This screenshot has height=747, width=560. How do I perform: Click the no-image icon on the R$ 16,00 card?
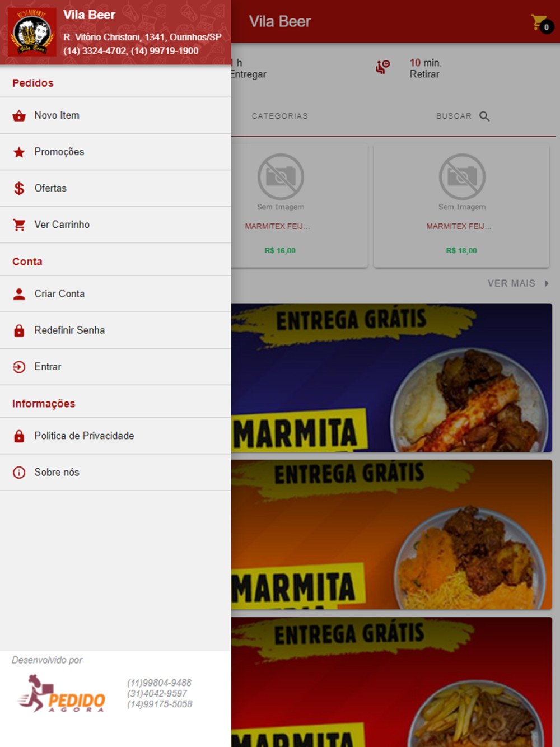pos(281,177)
